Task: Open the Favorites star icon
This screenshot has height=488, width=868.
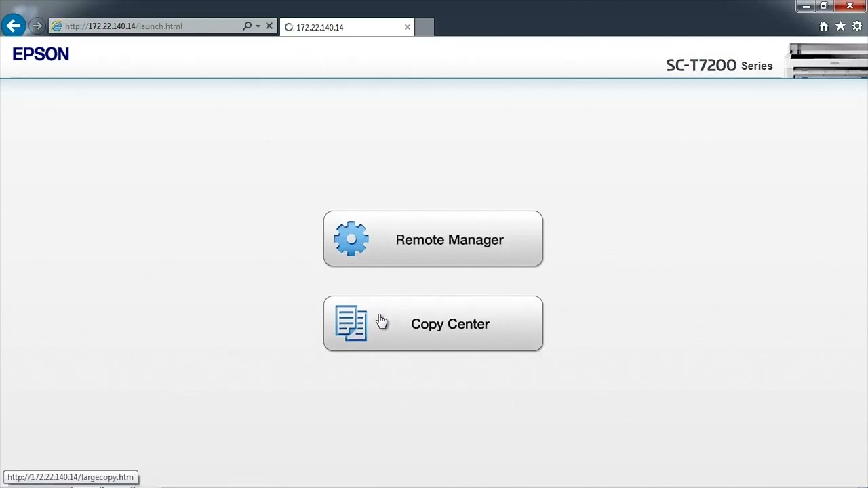Action: pos(840,26)
